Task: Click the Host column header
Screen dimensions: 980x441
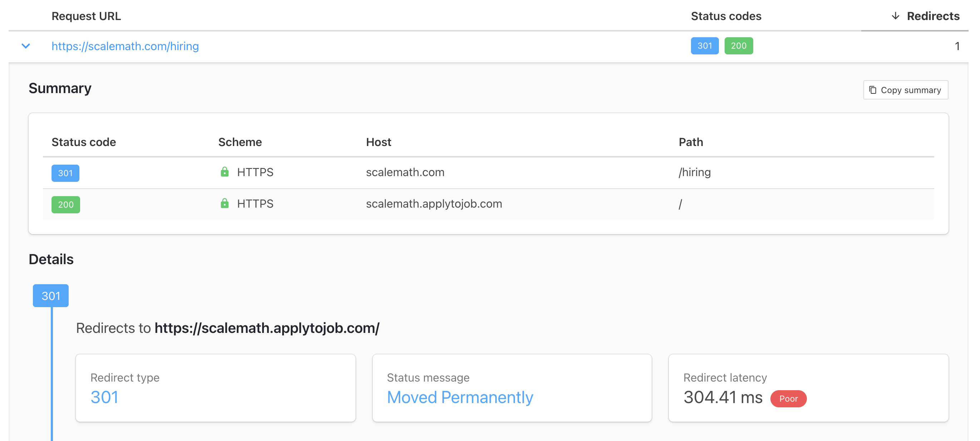Action: tap(378, 142)
